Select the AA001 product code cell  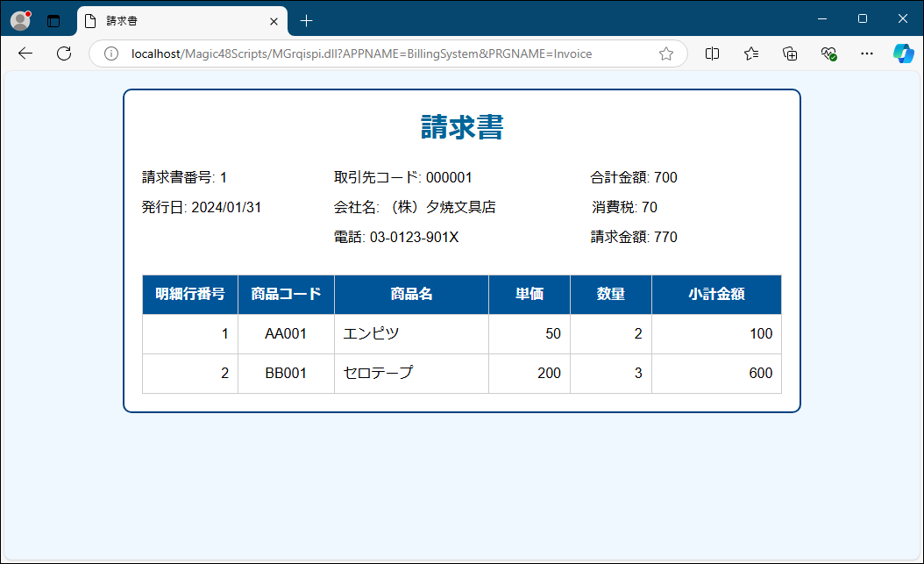(286, 334)
